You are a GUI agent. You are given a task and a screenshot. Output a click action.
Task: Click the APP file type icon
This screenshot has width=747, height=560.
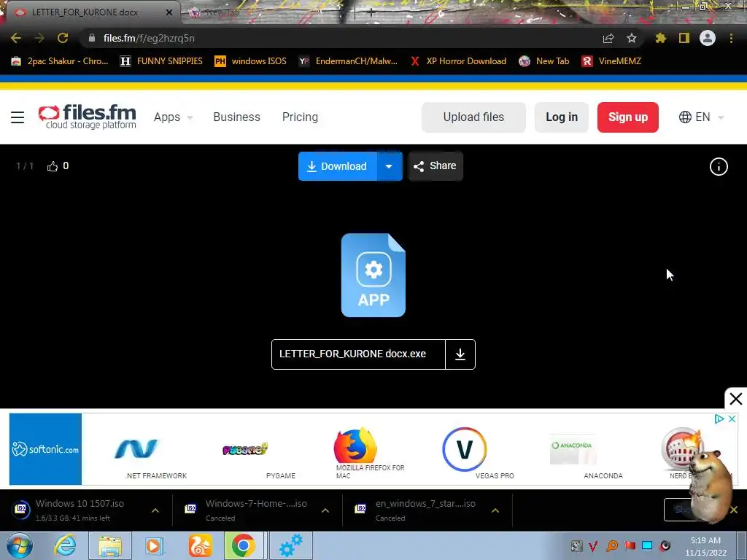pyautogui.click(x=373, y=275)
